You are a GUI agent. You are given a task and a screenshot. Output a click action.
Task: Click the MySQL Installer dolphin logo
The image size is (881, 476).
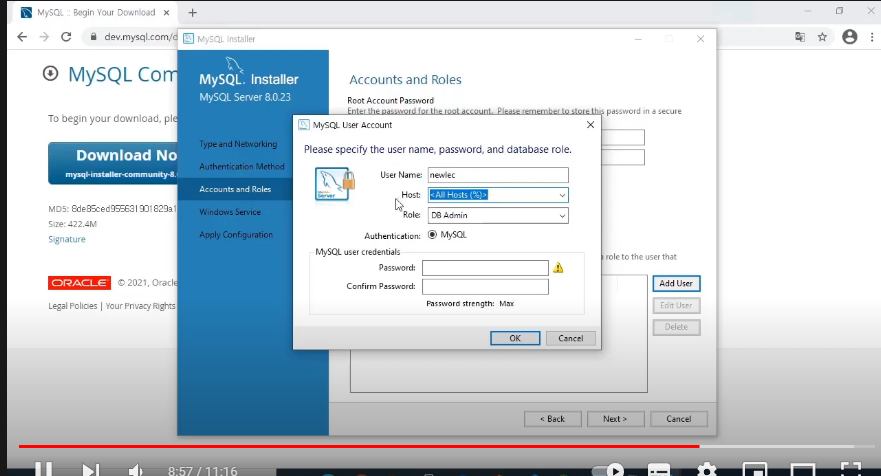point(234,64)
